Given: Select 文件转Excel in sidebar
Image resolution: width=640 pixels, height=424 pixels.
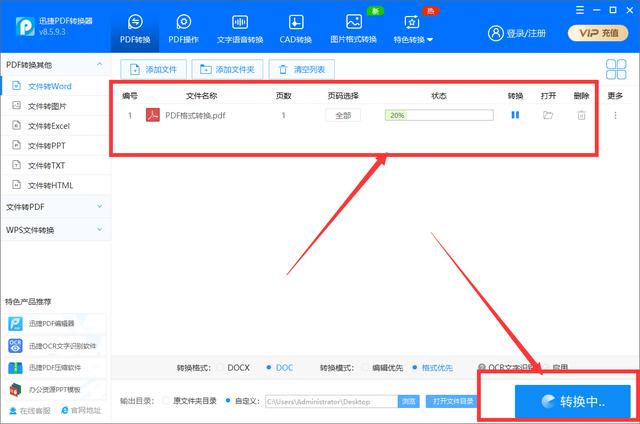Looking at the screenshot, I should click(56, 126).
